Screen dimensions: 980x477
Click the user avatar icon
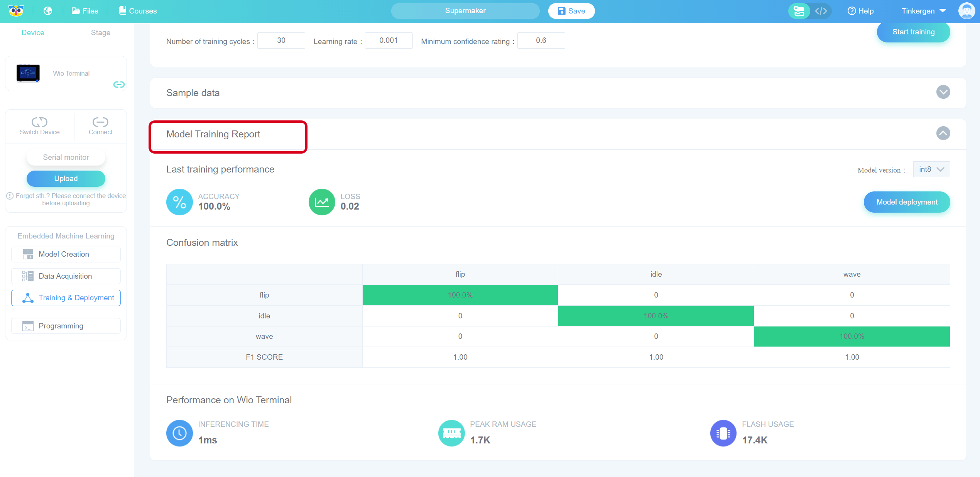click(966, 11)
